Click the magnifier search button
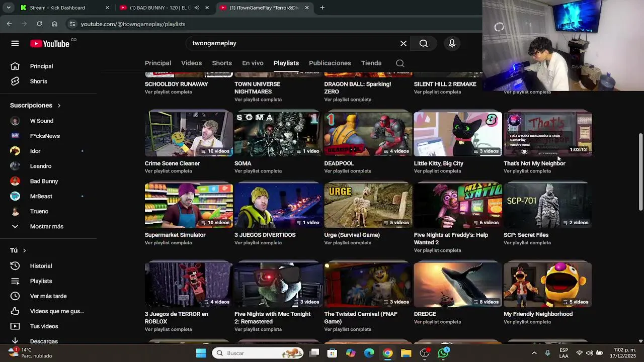The image size is (644, 362). pyautogui.click(x=424, y=44)
